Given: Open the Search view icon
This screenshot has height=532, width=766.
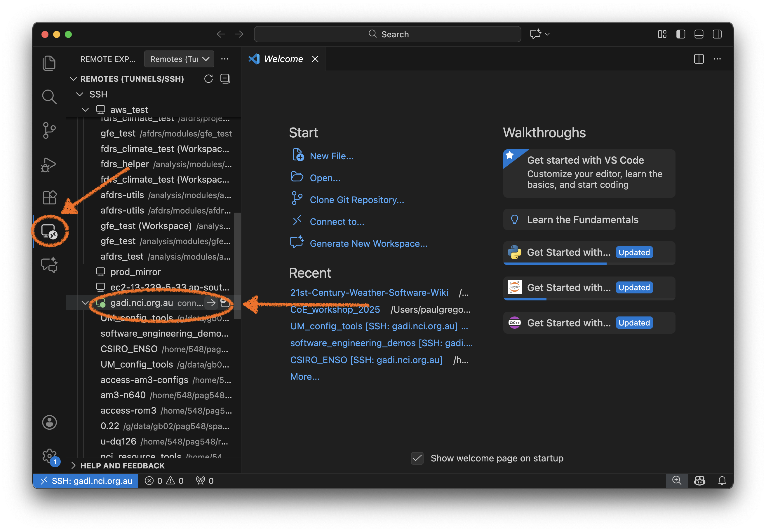Looking at the screenshot, I should point(49,97).
